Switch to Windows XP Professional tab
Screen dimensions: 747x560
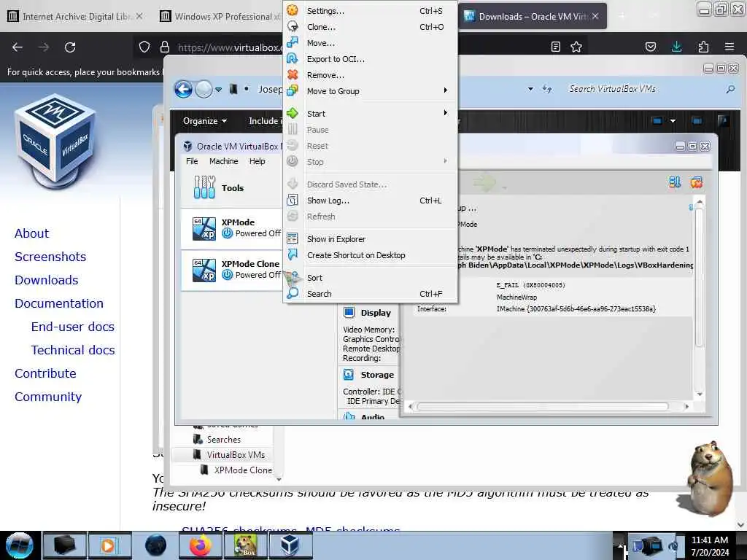220,16
